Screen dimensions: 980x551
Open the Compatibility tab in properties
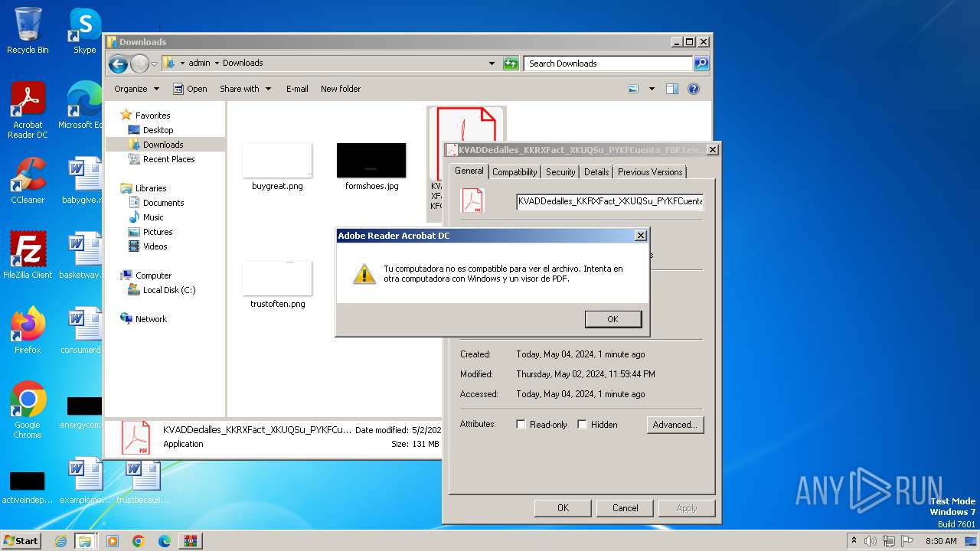[514, 172]
